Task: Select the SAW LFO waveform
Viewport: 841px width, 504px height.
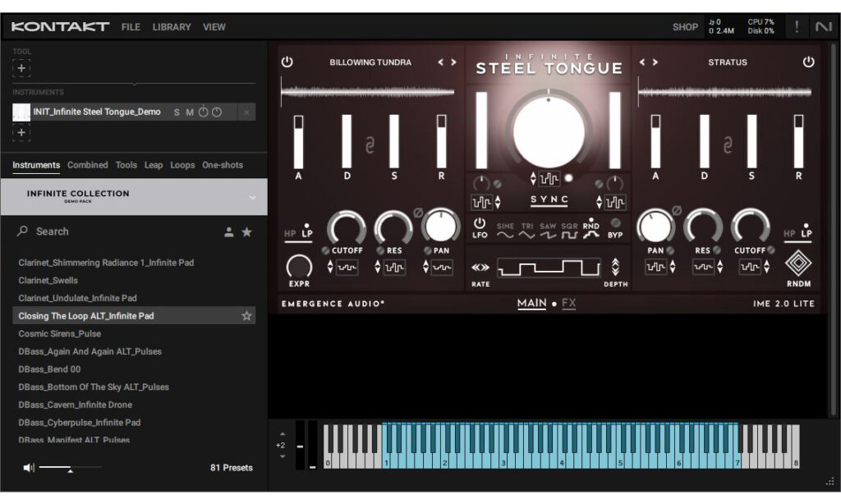Action: point(548,231)
